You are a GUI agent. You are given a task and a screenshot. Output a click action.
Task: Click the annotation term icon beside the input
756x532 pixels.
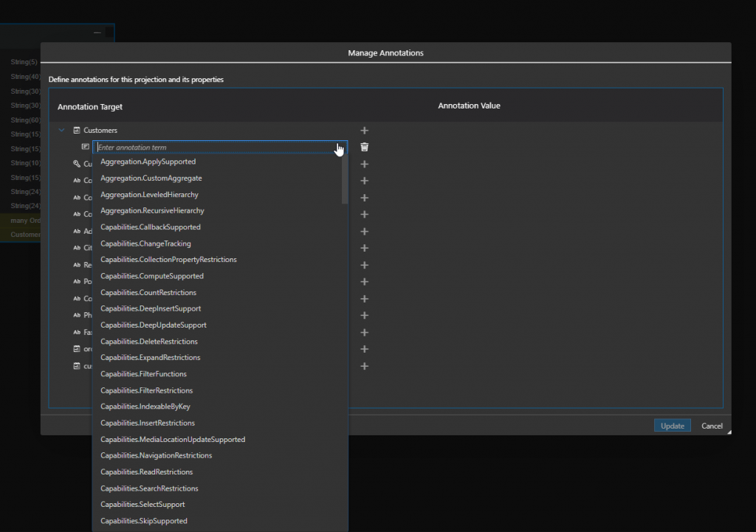(x=86, y=147)
